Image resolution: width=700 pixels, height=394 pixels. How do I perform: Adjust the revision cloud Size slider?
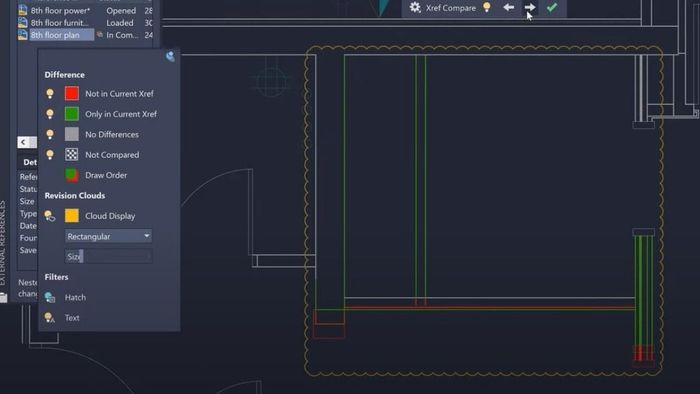108,256
